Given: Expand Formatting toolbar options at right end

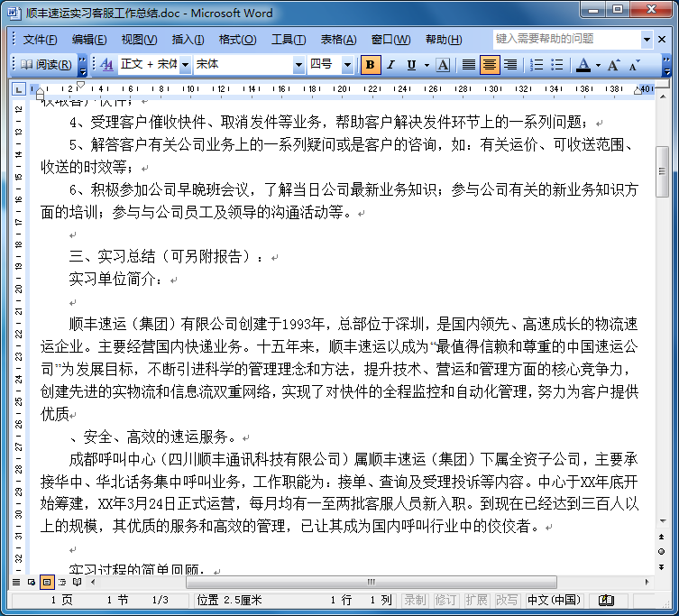Looking at the screenshot, I should tap(667, 66).
